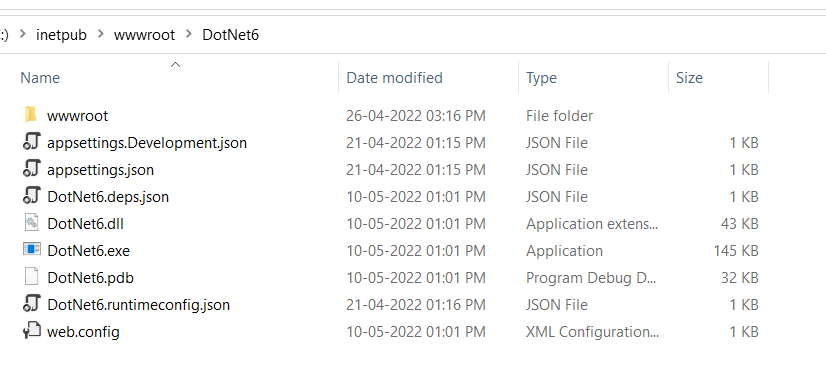
Task: Expand the chevron after inetpub in path
Action: tap(100, 35)
